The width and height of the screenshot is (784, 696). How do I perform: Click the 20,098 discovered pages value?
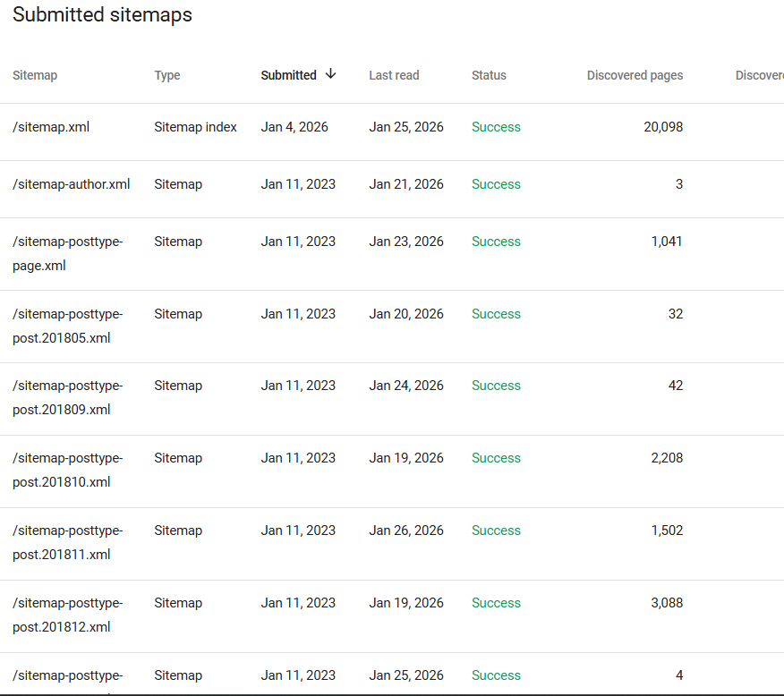click(663, 127)
